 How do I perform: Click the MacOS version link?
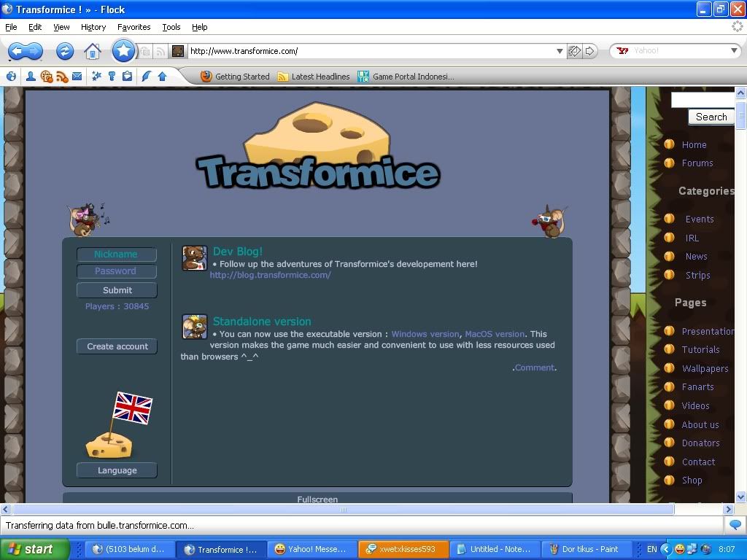tap(495, 334)
